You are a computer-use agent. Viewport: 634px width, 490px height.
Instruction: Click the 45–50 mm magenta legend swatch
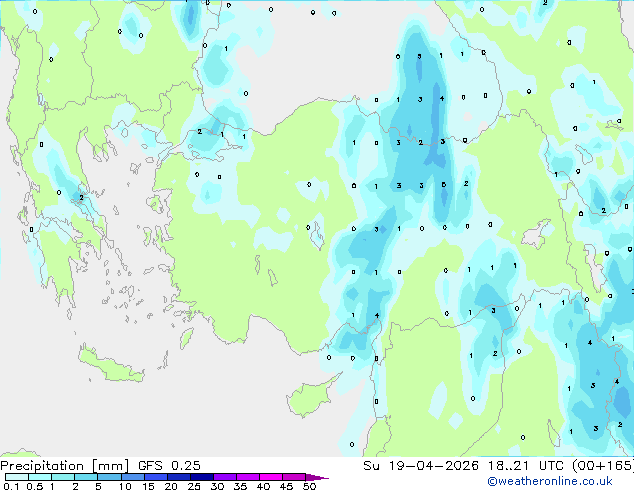294,477
